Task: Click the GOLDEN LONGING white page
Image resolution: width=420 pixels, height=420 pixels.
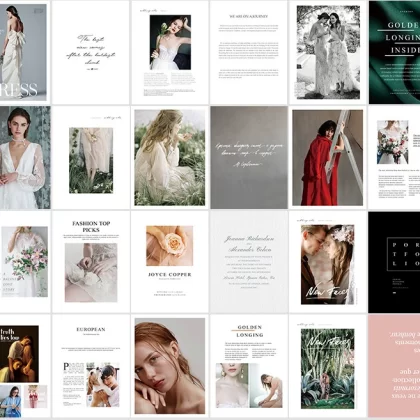Action: click(249, 366)
